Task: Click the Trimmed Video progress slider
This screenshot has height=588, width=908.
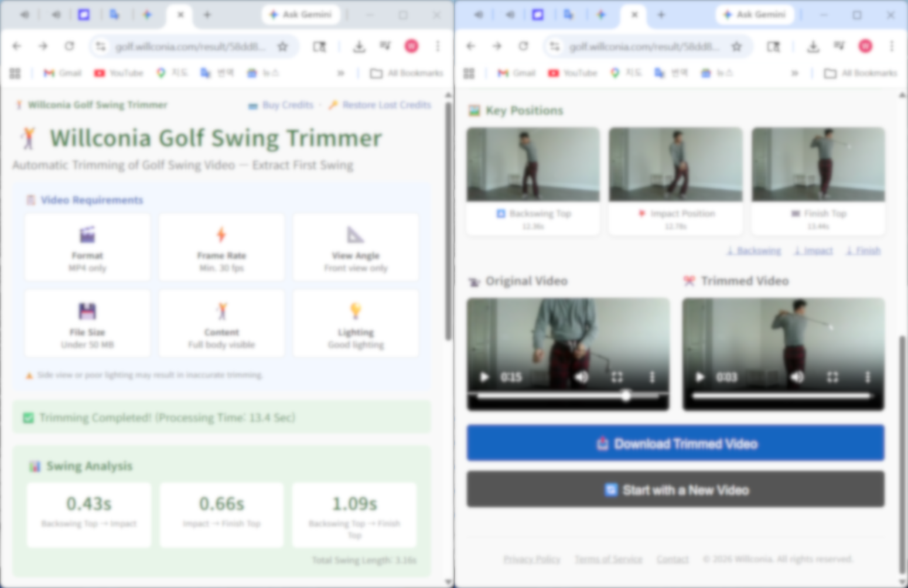Action: coord(783,396)
